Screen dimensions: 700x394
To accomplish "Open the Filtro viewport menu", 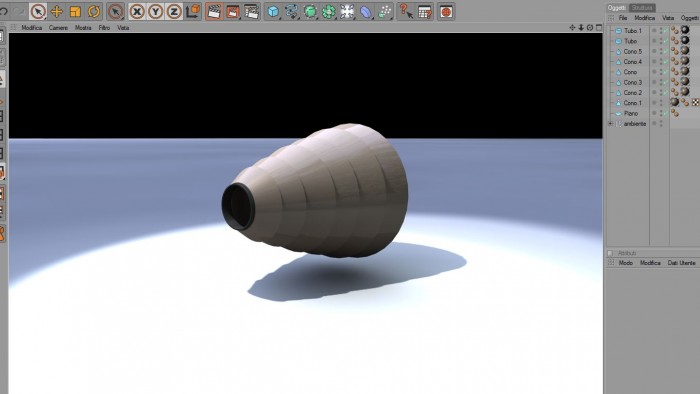I will point(104,28).
